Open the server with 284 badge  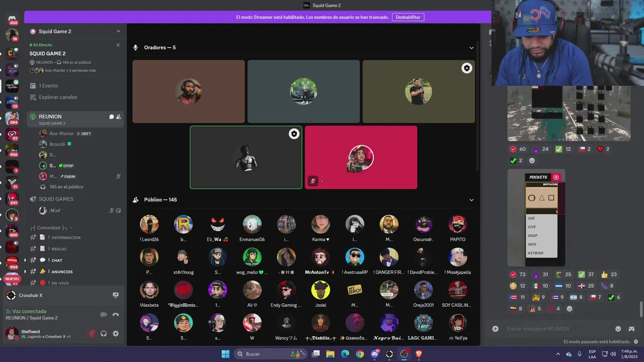tap(12, 118)
